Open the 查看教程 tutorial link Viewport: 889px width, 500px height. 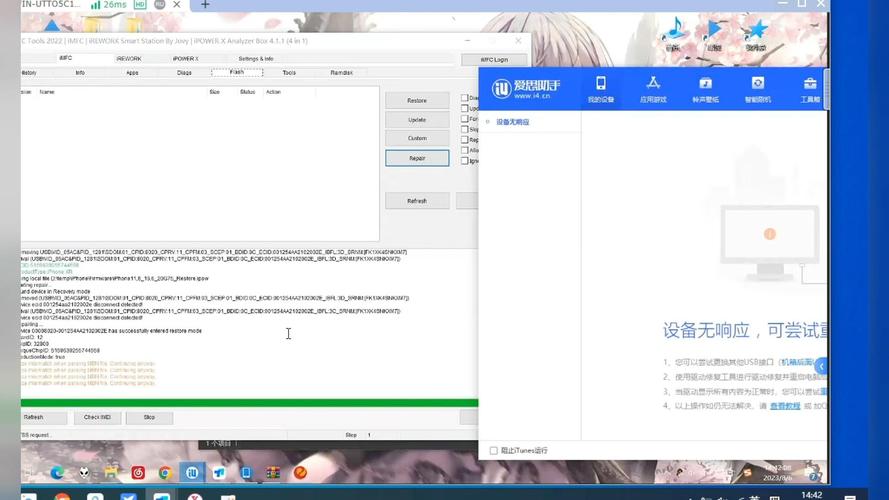click(x=784, y=406)
